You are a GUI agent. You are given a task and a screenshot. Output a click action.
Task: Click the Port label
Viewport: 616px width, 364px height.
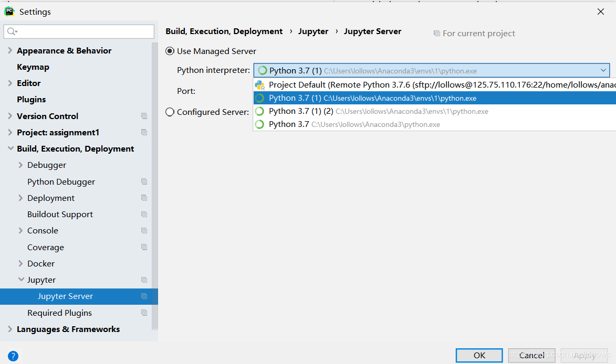[x=186, y=91]
